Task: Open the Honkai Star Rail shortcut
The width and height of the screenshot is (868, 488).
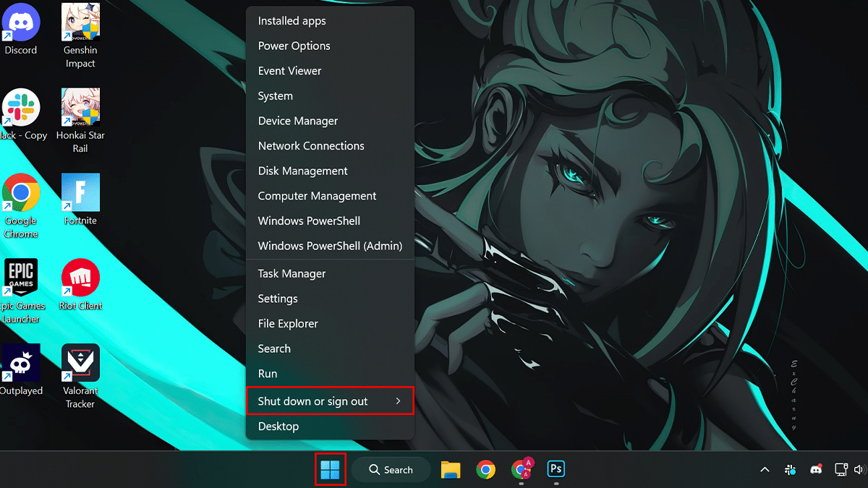Action: tap(80, 108)
